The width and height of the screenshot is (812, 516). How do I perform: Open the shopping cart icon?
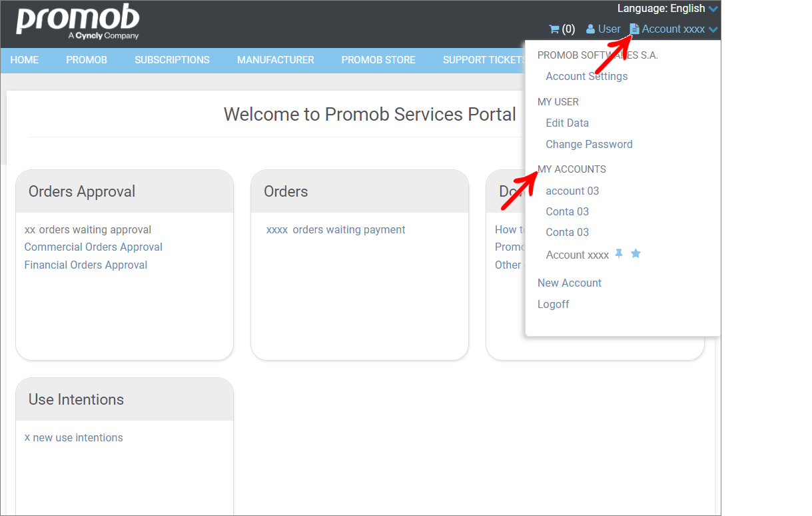coord(554,29)
